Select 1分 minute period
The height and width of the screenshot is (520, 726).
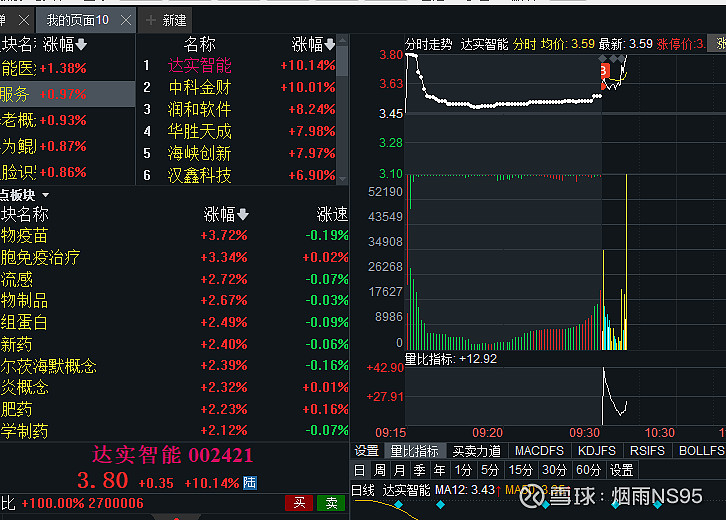(x=463, y=470)
